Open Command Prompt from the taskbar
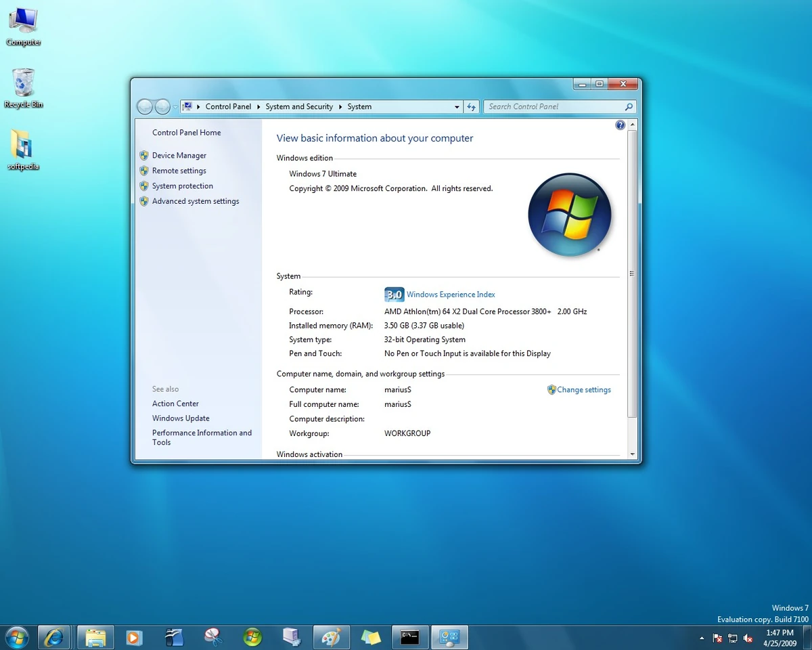Viewport: 812px width, 650px height. point(409,636)
